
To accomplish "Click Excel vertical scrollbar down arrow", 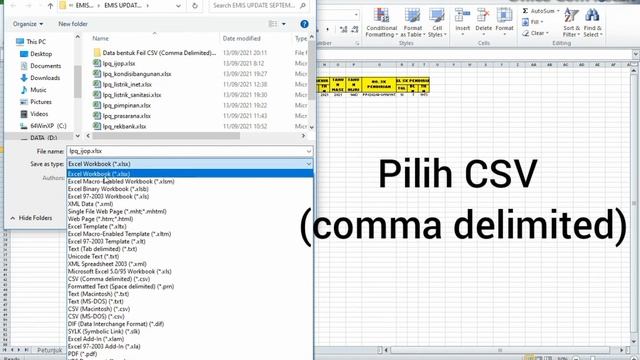I will (634, 342).
